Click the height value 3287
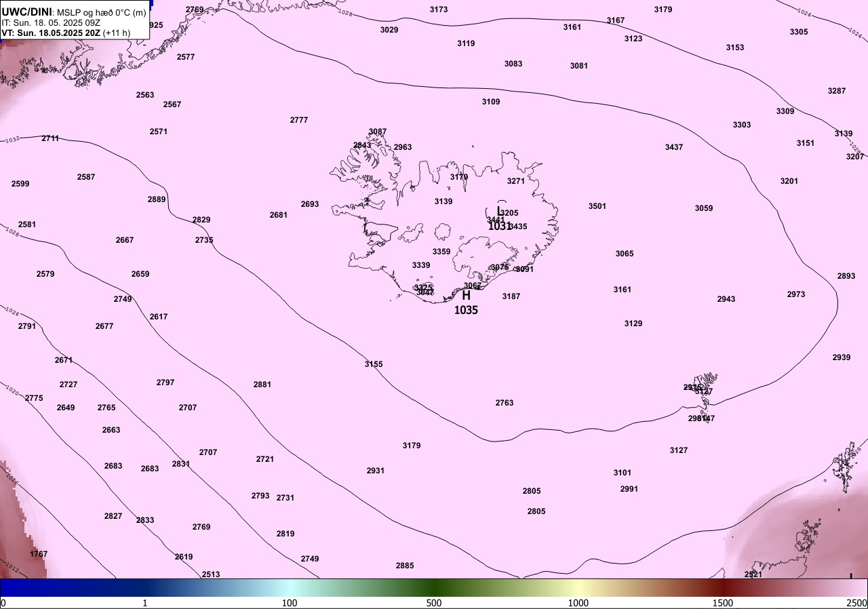Viewport: 868px width, 609px height. click(837, 91)
